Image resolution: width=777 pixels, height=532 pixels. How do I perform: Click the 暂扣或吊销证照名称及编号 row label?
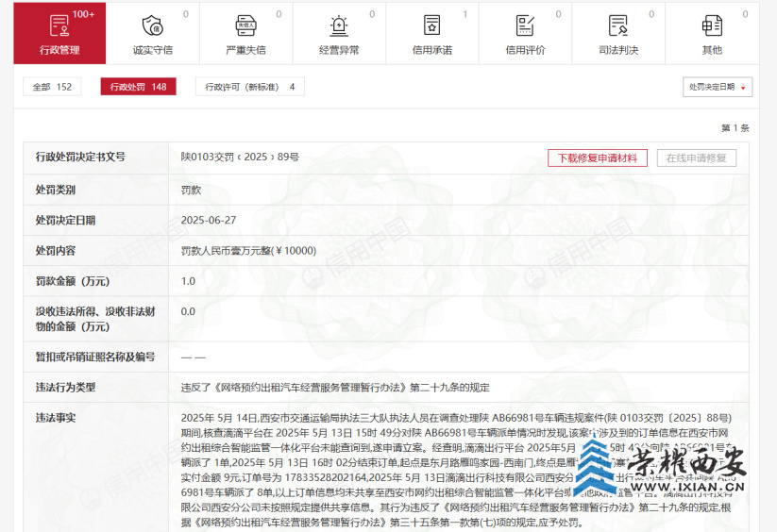click(x=95, y=357)
